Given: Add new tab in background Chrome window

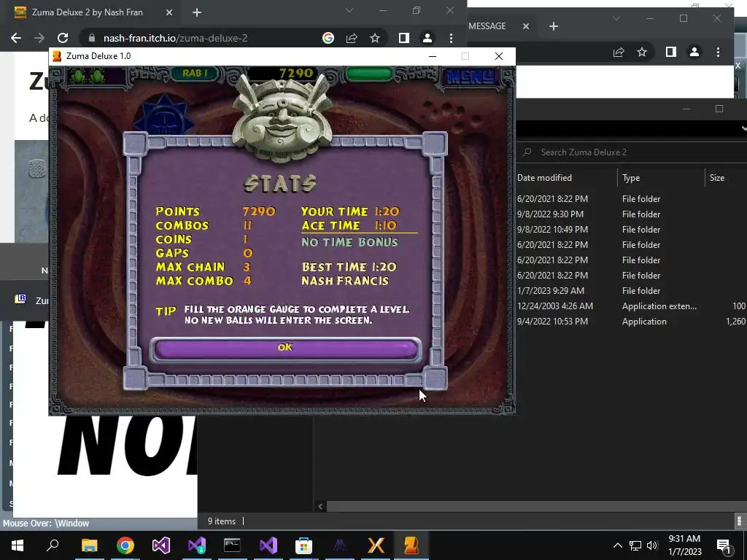Looking at the screenshot, I should [x=553, y=26].
